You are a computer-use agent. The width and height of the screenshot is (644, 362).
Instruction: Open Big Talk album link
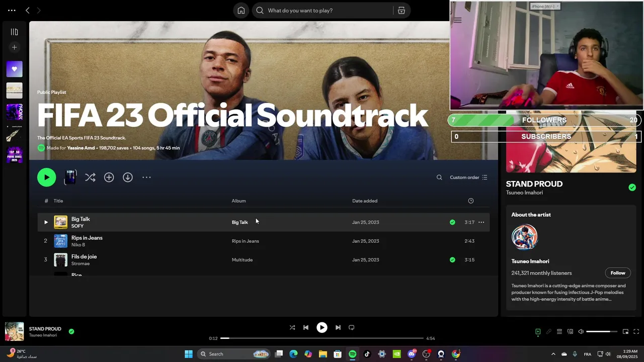[239, 222]
